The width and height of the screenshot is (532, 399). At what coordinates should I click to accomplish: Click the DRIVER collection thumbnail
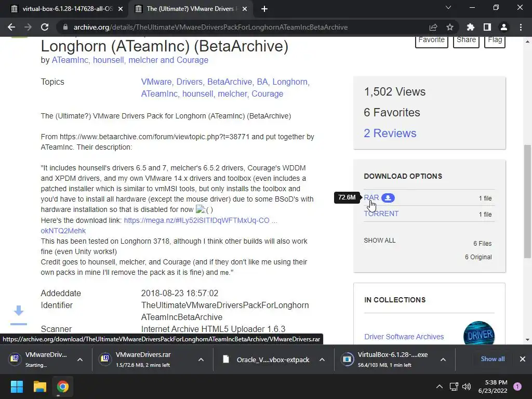pos(478,334)
